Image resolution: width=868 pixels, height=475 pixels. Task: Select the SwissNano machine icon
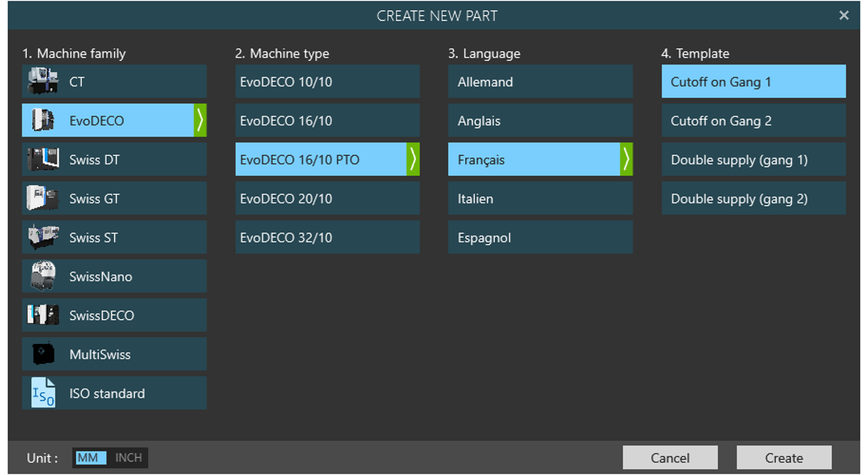(43, 277)
